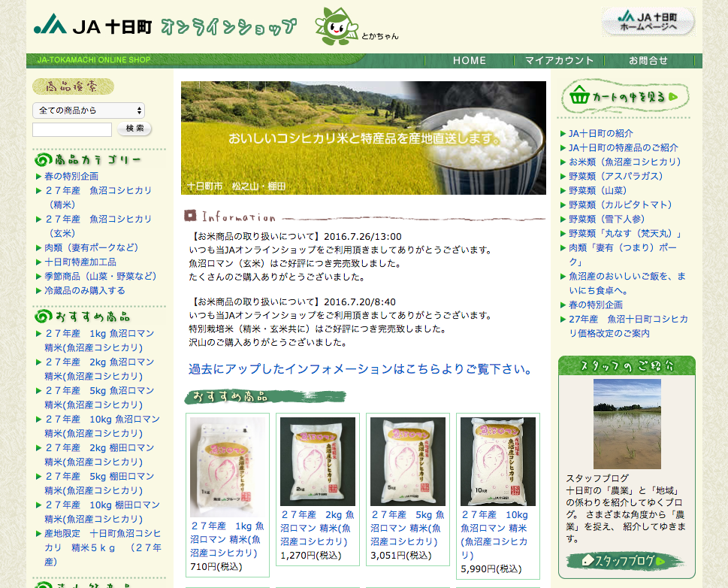Open 魚沼産のおいしいご飯を、まいにち食卓へ。 link
Viewport: 728px width, 588px height.
pyautogui.click(x=627, y=283)
